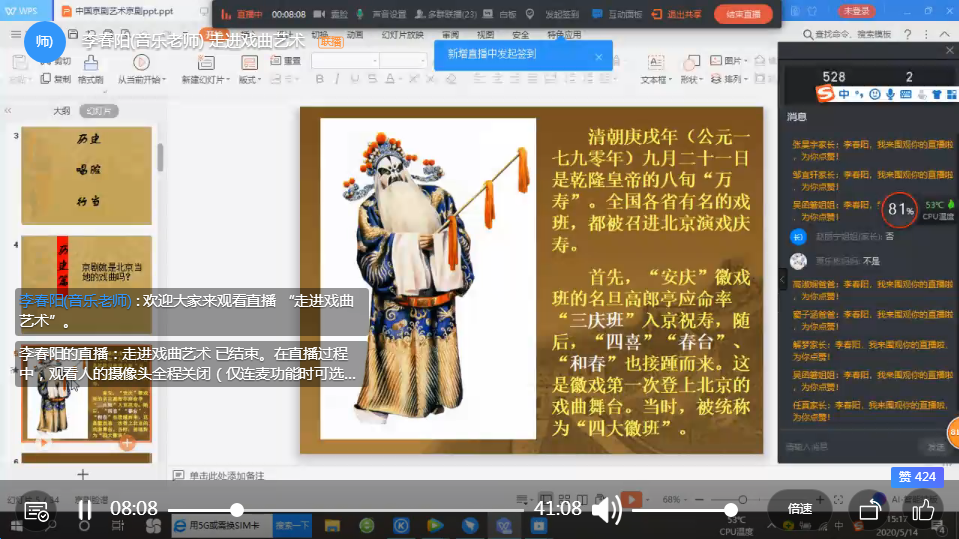Image resolution: width=959 pixels, height=539 pixels.
Task: Toggle the 露脸 camera option
Action: point(331,14)
